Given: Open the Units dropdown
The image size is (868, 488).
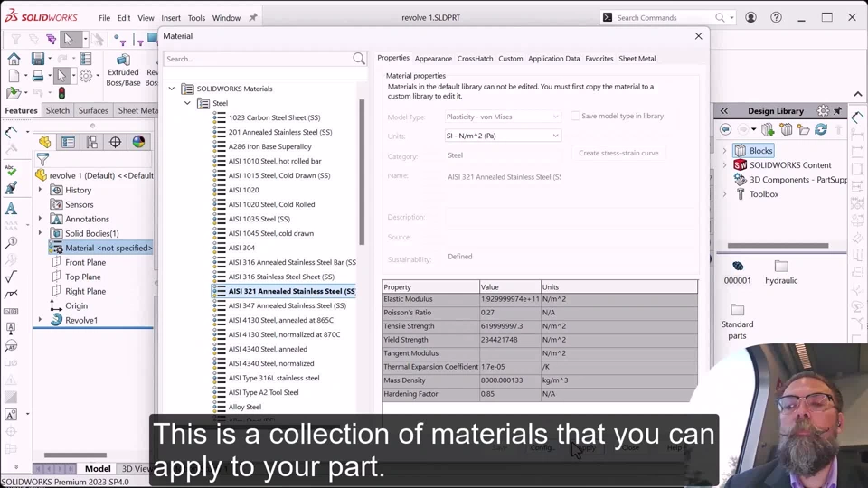Looking at the screenshot, I should coord(503,136).
